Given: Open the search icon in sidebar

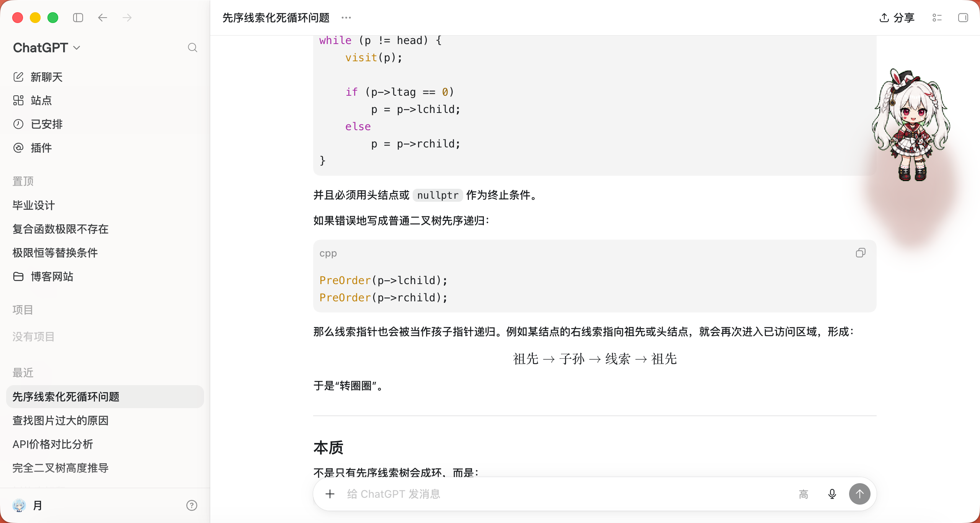Looking at the screenshot, I should (193, 47).
